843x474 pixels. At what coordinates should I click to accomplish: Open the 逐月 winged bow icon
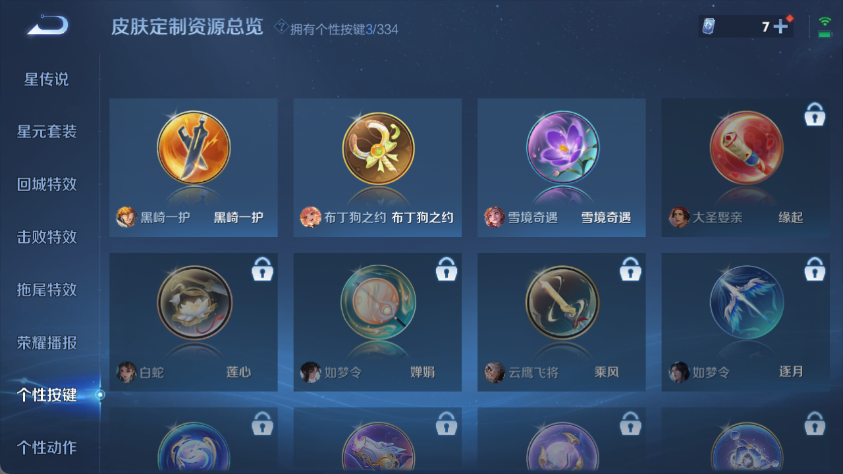click(x=746, y=302)
